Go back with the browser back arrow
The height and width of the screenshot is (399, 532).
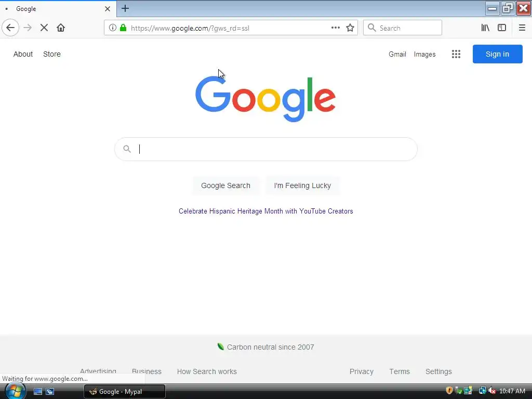pyautogui.click(x=10, y=28)
